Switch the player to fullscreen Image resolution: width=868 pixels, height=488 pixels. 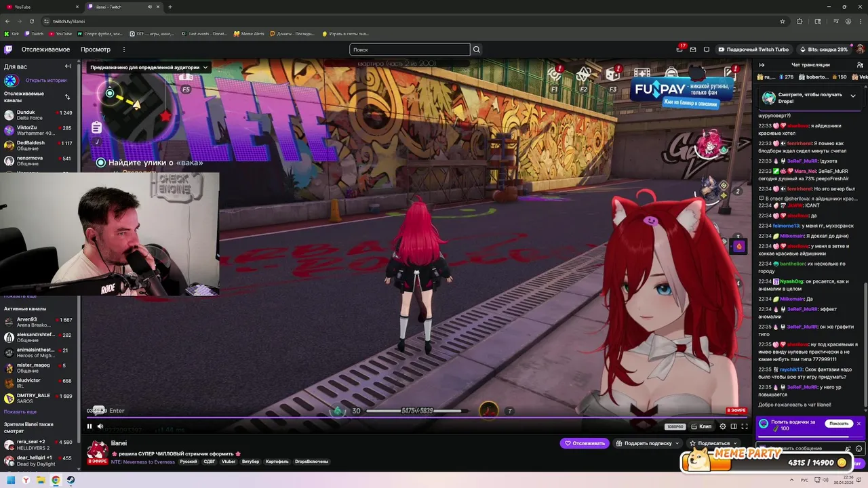tap(745, 426)
